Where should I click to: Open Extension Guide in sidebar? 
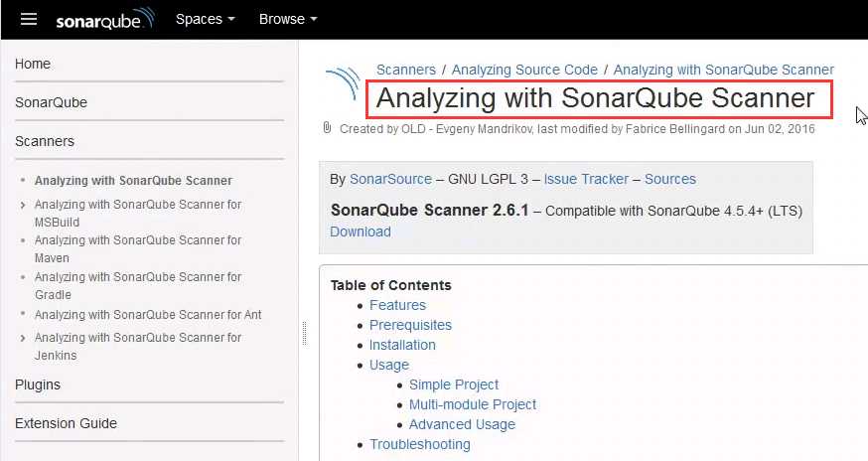coord(66,423)
